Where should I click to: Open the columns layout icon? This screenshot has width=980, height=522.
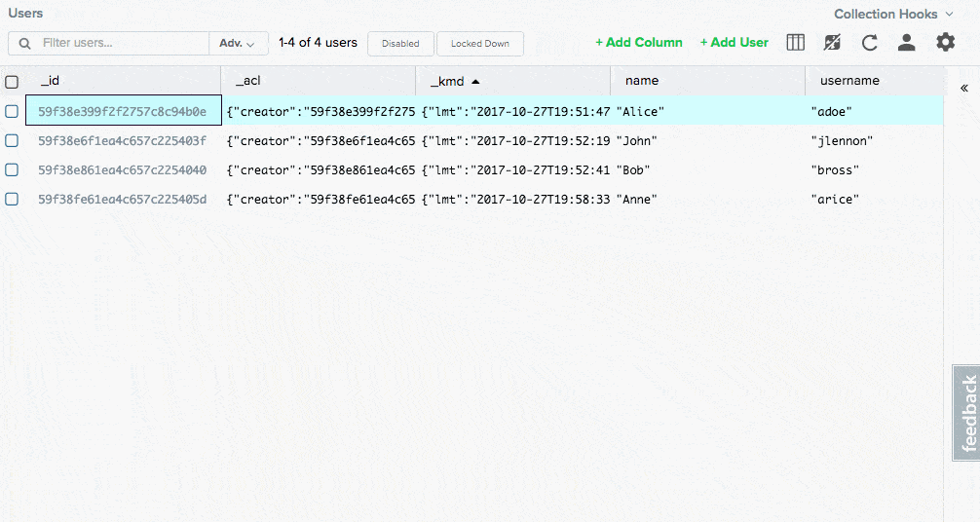[x=795, y=43]
